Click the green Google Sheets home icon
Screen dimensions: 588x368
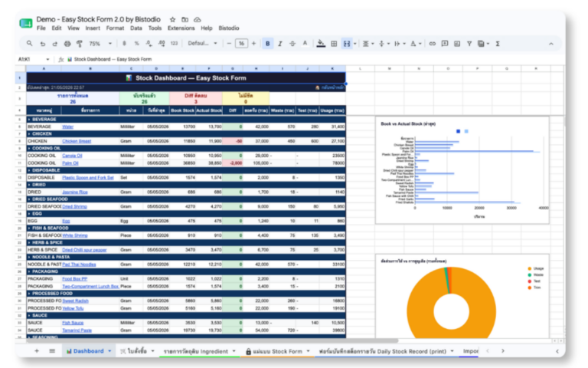point(26,23)
